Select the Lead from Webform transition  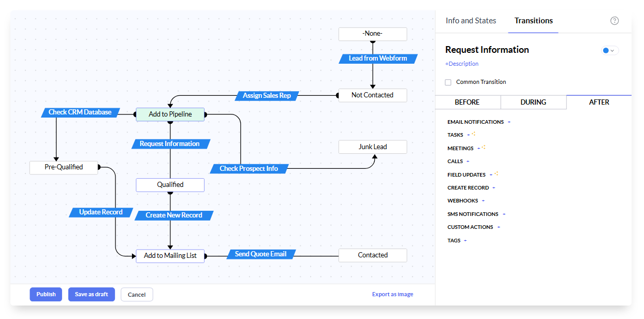coord(378,59)
